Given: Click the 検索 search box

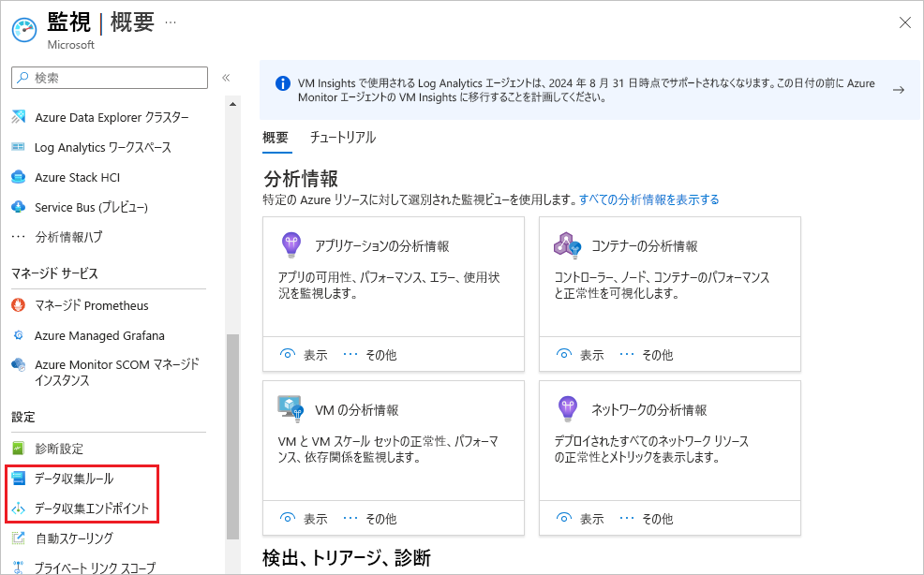Looking at the screenshot, I should (110, 78).
